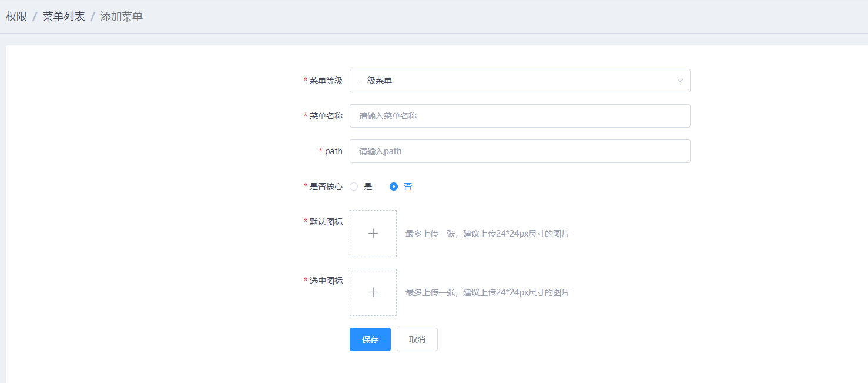Image resolution: width=868 pixels, height=383 pixels.
Task: Focus the 菜单名称 input field
Action: tap(520, 116)
